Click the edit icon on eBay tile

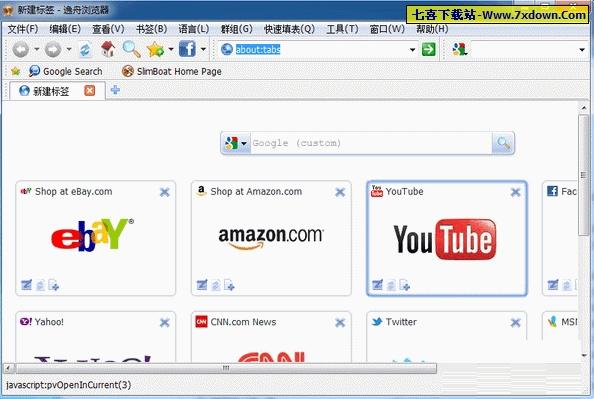pos(26,285)
